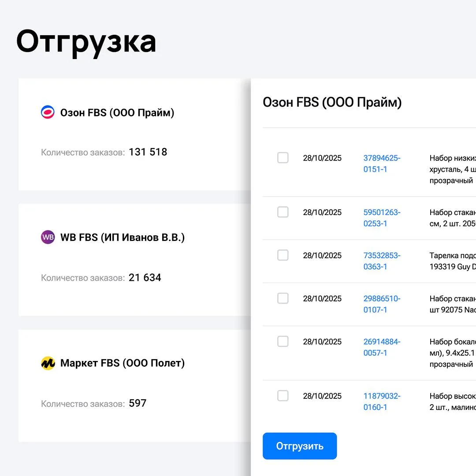
Task: Click the order count 131 518
Action: coord(148,152)
